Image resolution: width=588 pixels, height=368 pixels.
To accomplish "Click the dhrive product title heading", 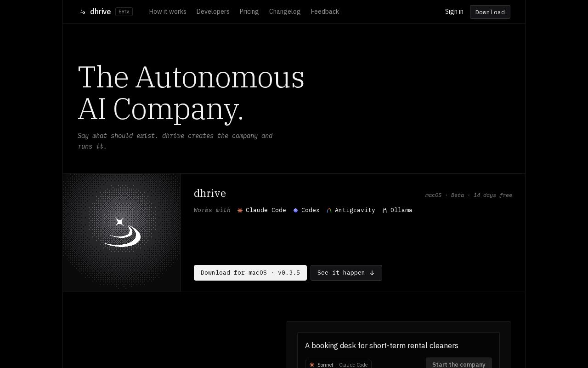I will click(210, 193).
